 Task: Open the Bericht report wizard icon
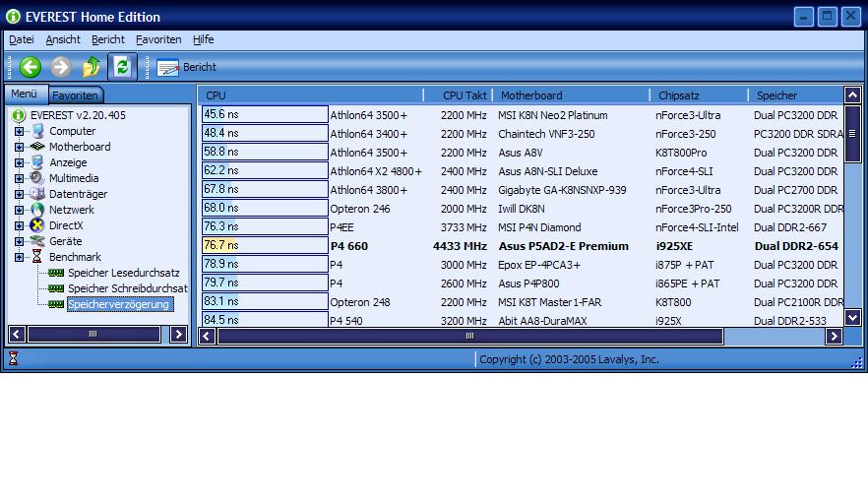[x=167, y=68]
